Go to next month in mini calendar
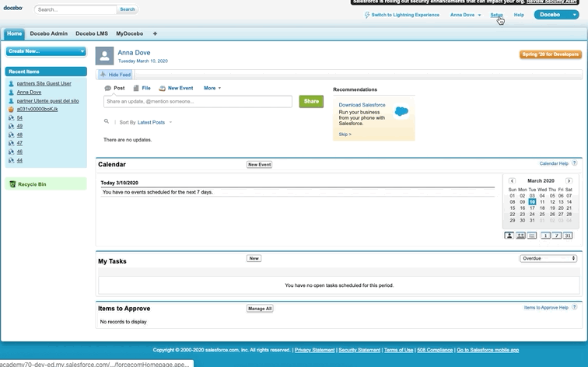 [x=569, y=180]
